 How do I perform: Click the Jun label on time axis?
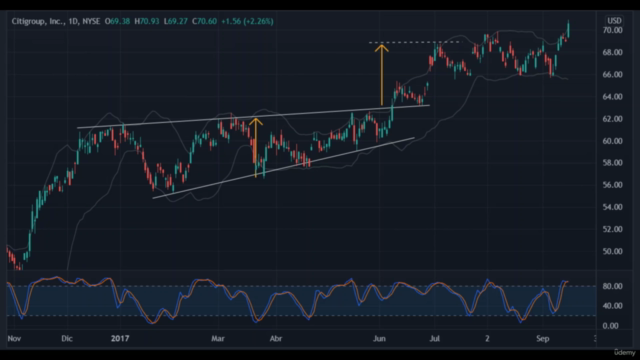coord(380,338)
